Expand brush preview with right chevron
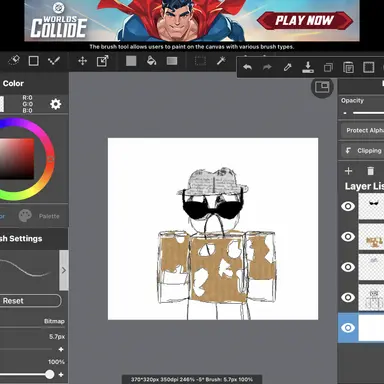 pyautogui.click(x=64, y=270)
